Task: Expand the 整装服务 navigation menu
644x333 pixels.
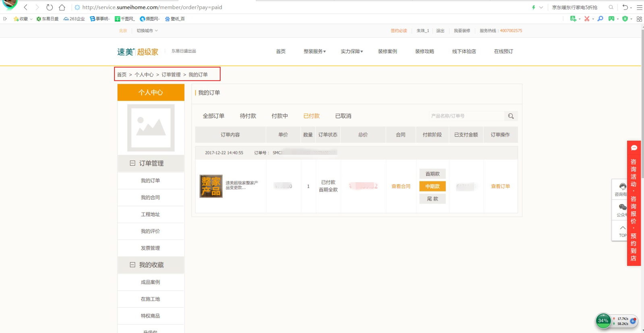Action: 315,51
